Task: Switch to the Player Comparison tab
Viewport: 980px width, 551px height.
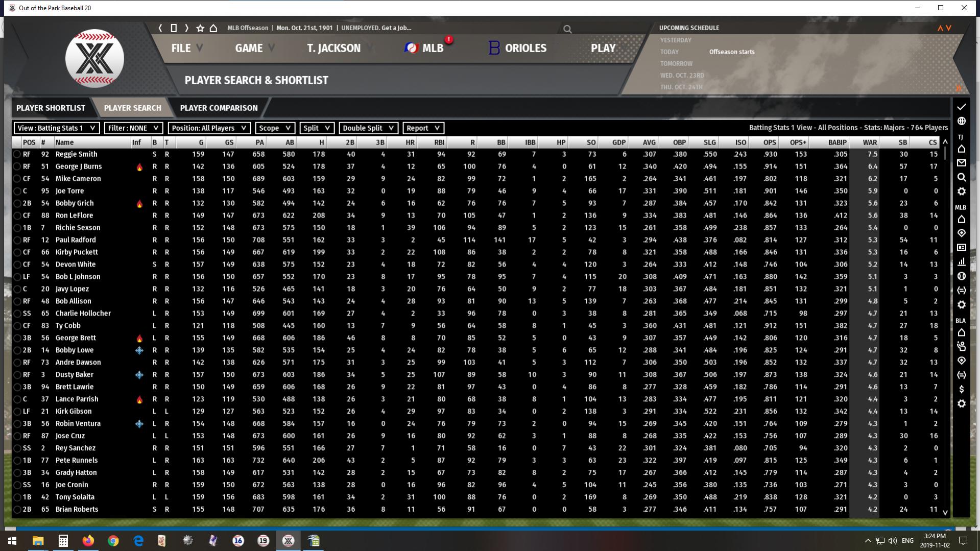Action: pyautogui.click(x=219, y=108)
